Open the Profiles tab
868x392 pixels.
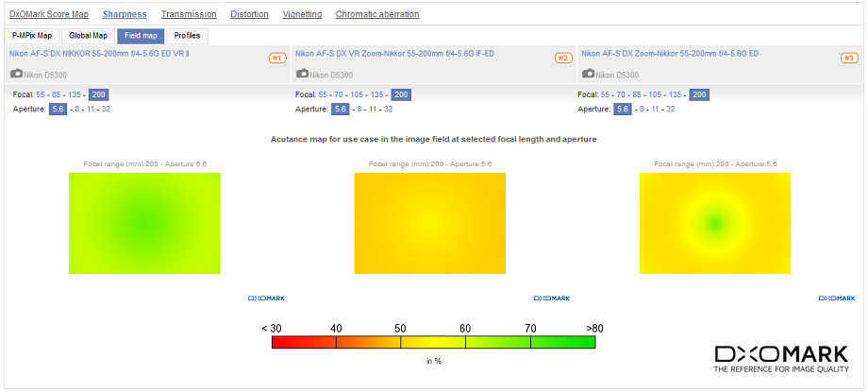pyautogui.click(x=187, y=36)
